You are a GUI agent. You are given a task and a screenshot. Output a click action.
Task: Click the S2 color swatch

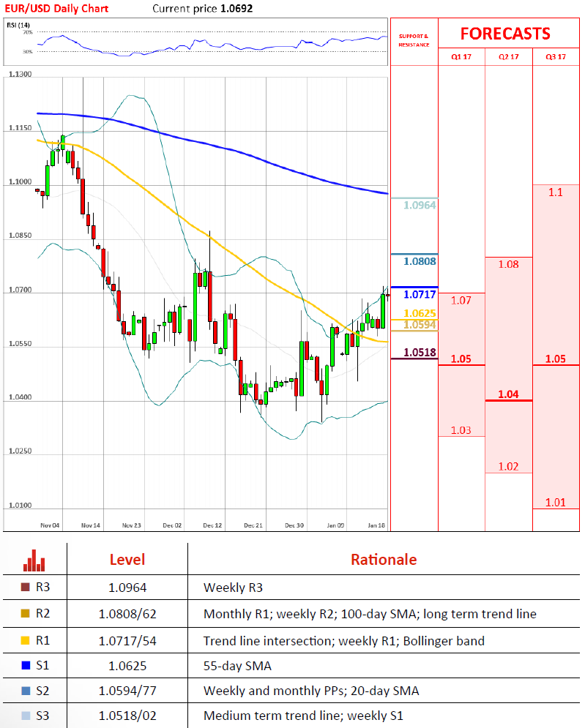point(26,691)
